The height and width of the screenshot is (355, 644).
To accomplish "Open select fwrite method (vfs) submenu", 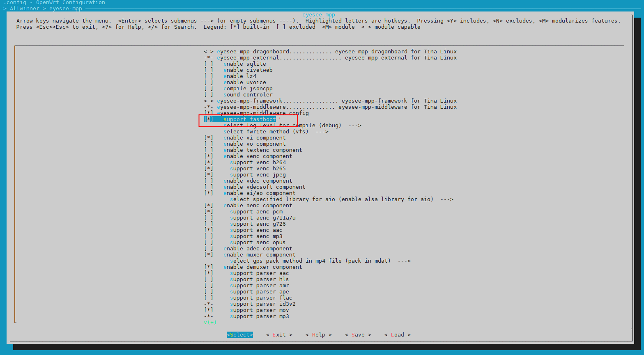I will coord(276,132).
